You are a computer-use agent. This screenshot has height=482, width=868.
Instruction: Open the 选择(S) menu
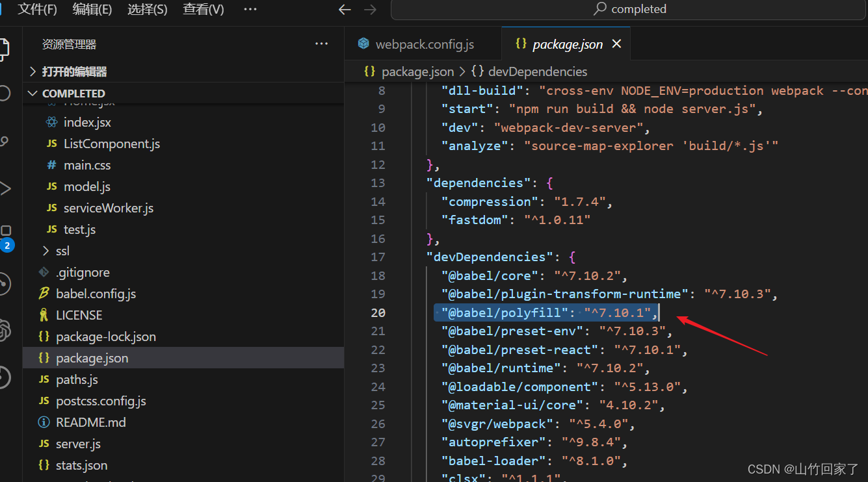pos(148,9)
